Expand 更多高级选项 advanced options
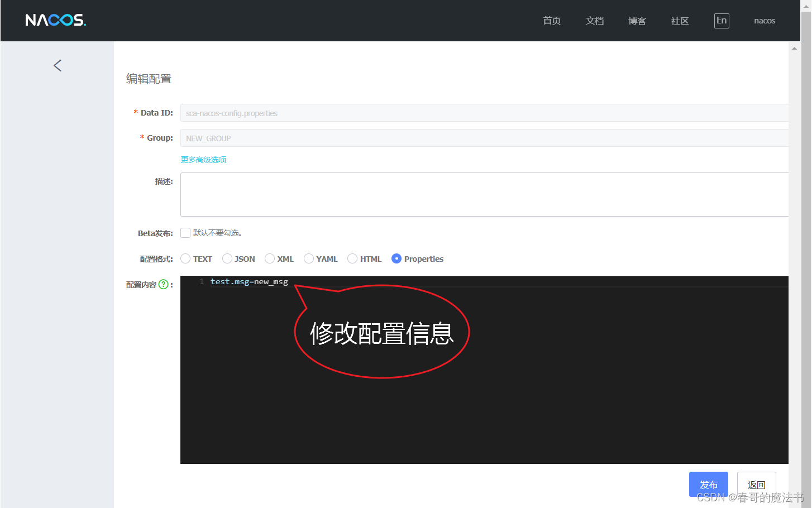This screenshot has height=508, width=812. coord(203,160)
